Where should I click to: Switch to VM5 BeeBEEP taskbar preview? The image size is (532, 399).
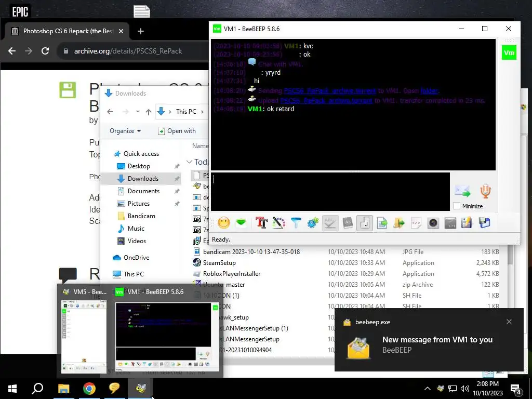pos(84,331)
